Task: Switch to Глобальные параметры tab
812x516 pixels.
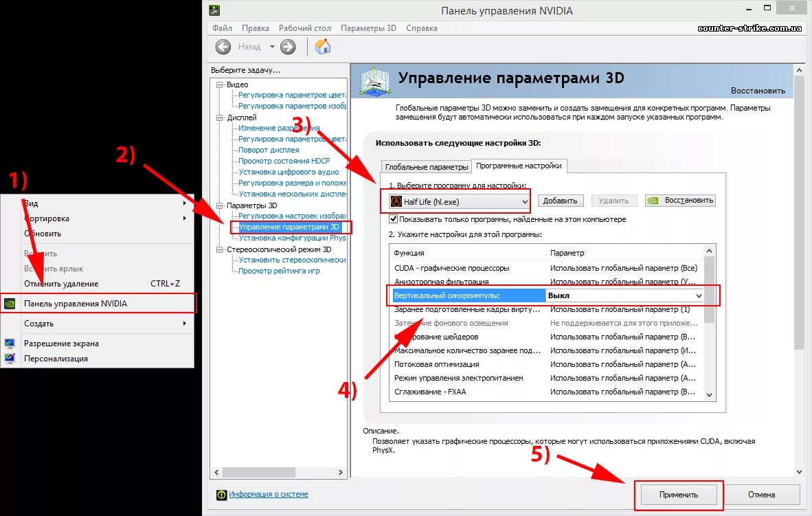Action: coord(426,167)
